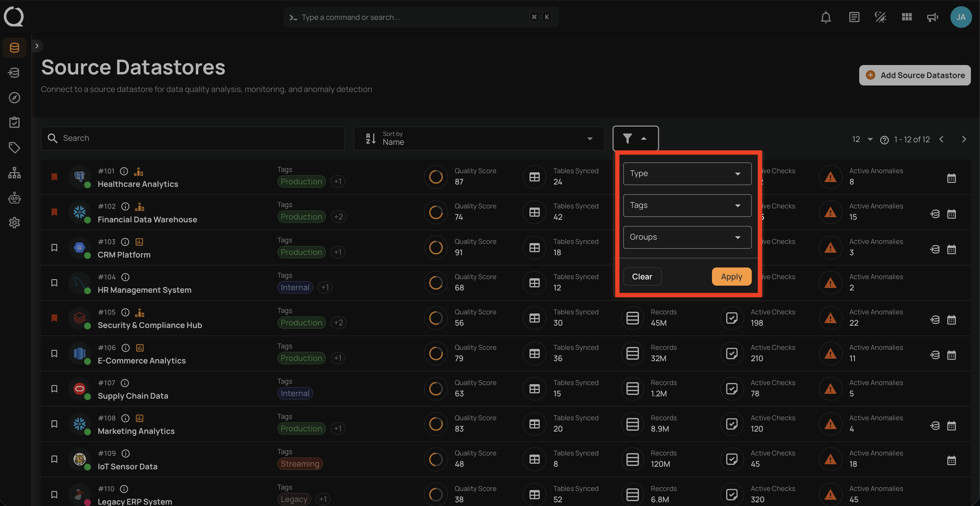The image size is (980, 506).
Task: Click Add Source Datastore button
Action: pos(915,75)
